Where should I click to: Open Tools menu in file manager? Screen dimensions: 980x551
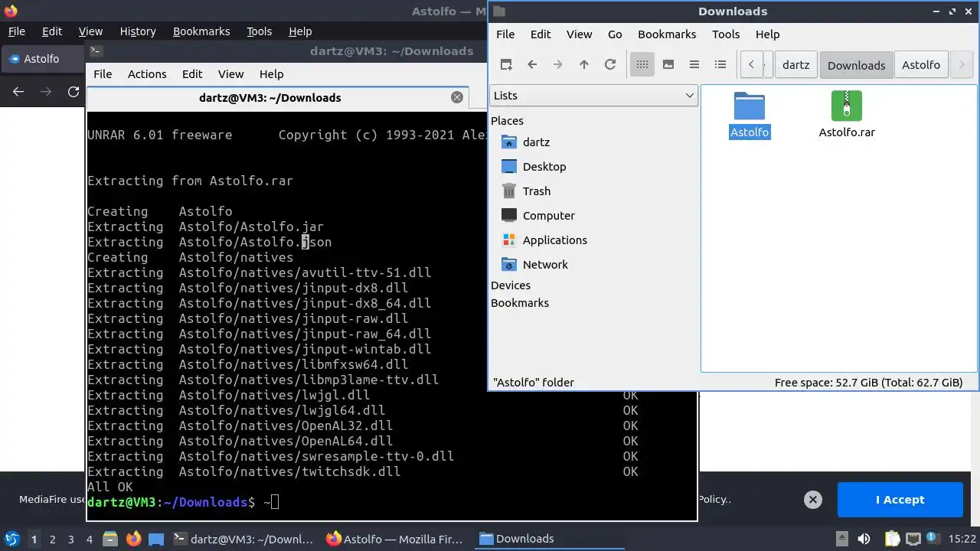pos(726,34)
